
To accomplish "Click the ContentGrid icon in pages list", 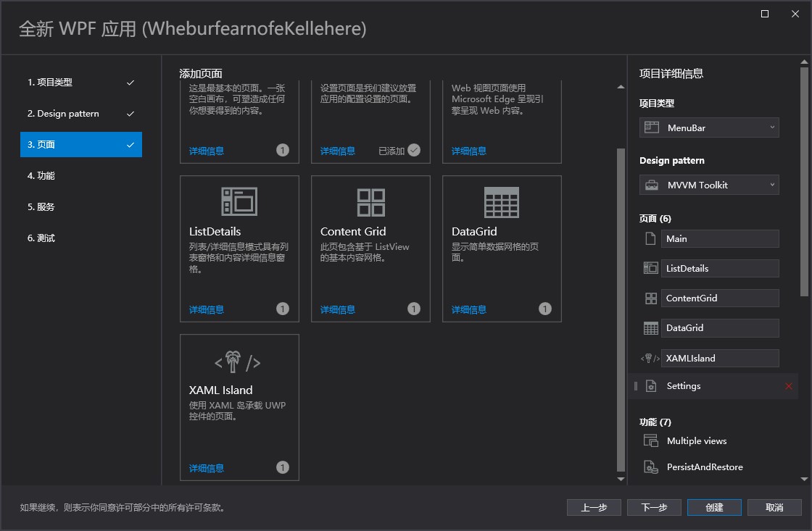I will tap(651, 298).
